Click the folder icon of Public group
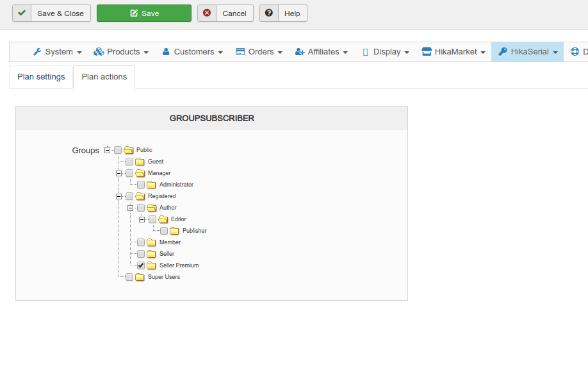Screen dimensions: 588x377 pyautogui.click(x=129, y=150)
